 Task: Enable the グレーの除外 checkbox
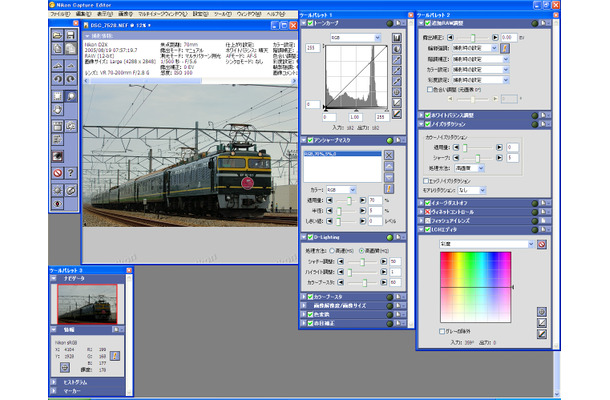(x=442, y=331)
